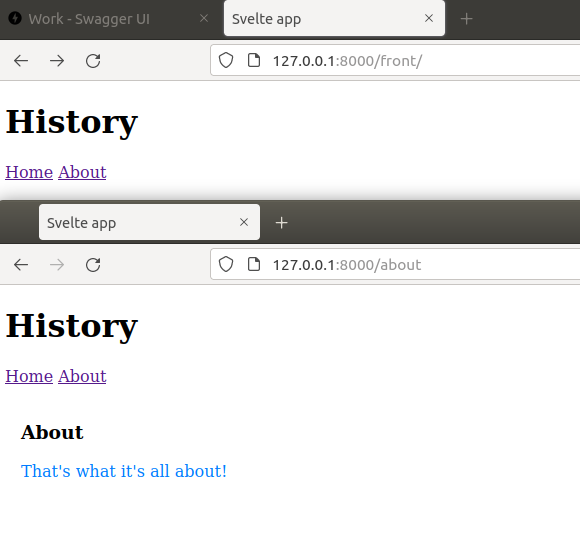This screenshot has width=580, height=539.
Task: Open tracking protection shield in upper window
Action: pos(226,60)
